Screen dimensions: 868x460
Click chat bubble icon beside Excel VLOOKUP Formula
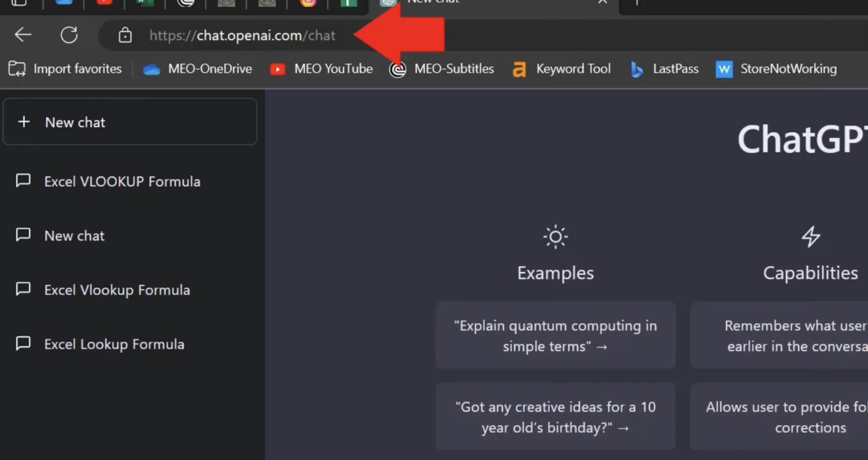pyautogui.click(x=23, y=180)
